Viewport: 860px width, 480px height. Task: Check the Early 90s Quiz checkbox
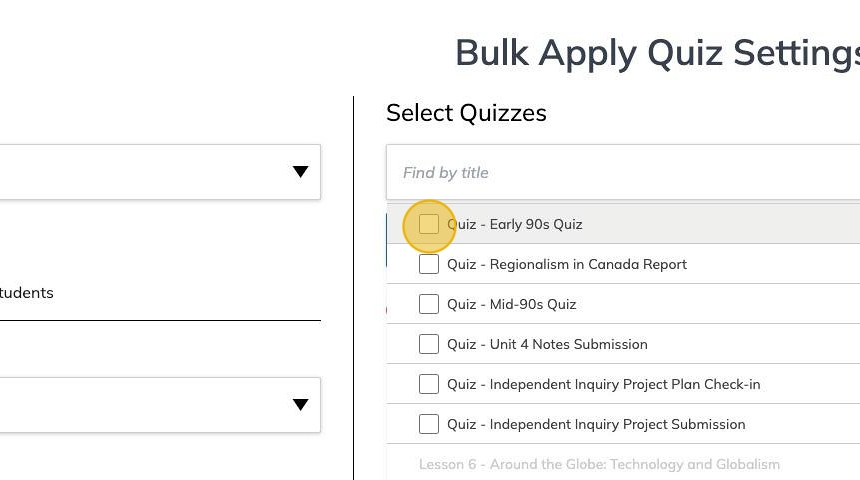429,224
